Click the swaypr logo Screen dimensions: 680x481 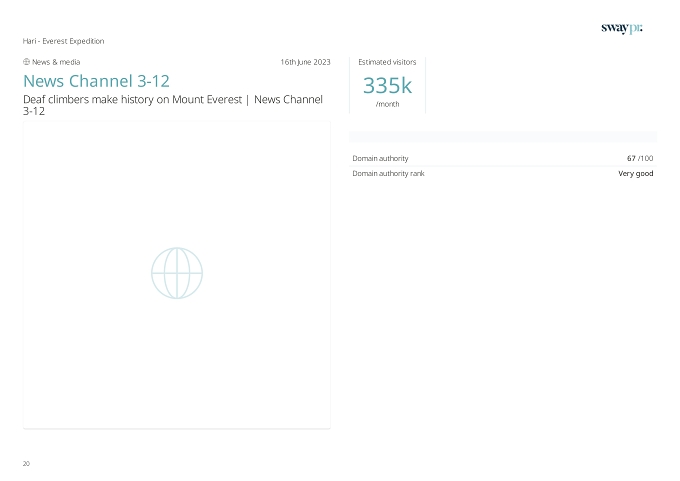(x=622, y=29)
